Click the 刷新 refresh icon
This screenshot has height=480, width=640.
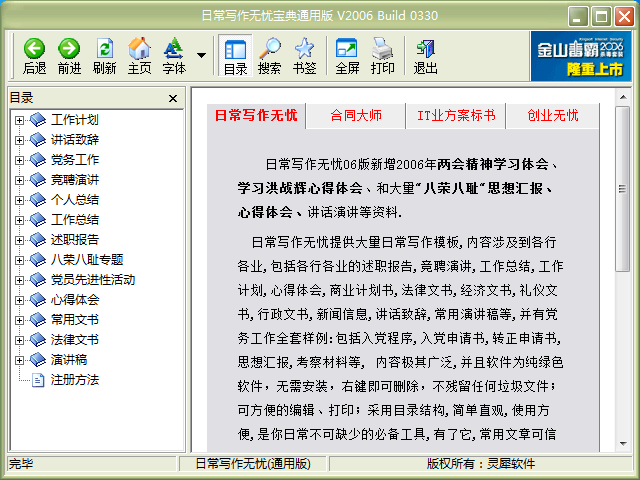[104, 49]
